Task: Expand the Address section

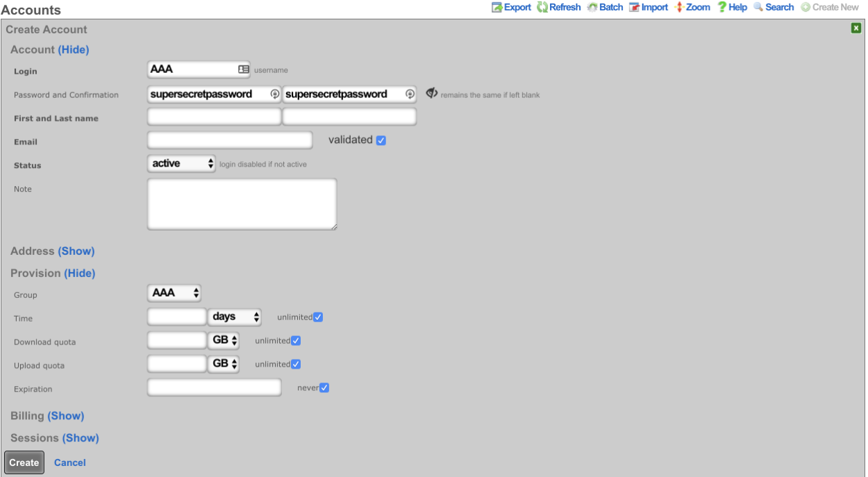Action: click(76, 251)
